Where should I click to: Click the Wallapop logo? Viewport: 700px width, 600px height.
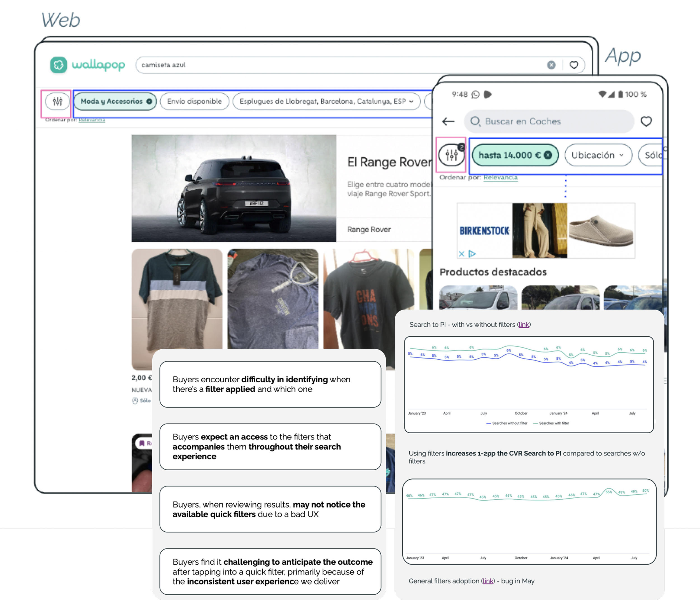point(87,64)
